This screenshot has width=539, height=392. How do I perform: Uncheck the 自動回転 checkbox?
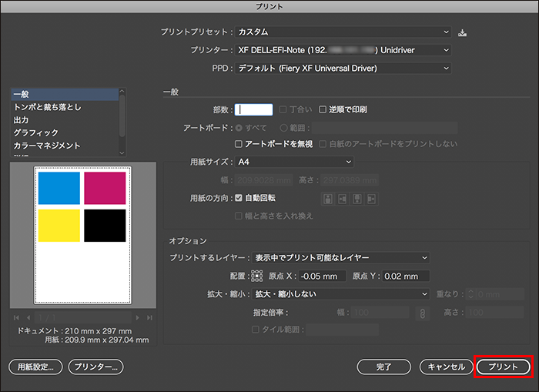click(x=239, y=198)
